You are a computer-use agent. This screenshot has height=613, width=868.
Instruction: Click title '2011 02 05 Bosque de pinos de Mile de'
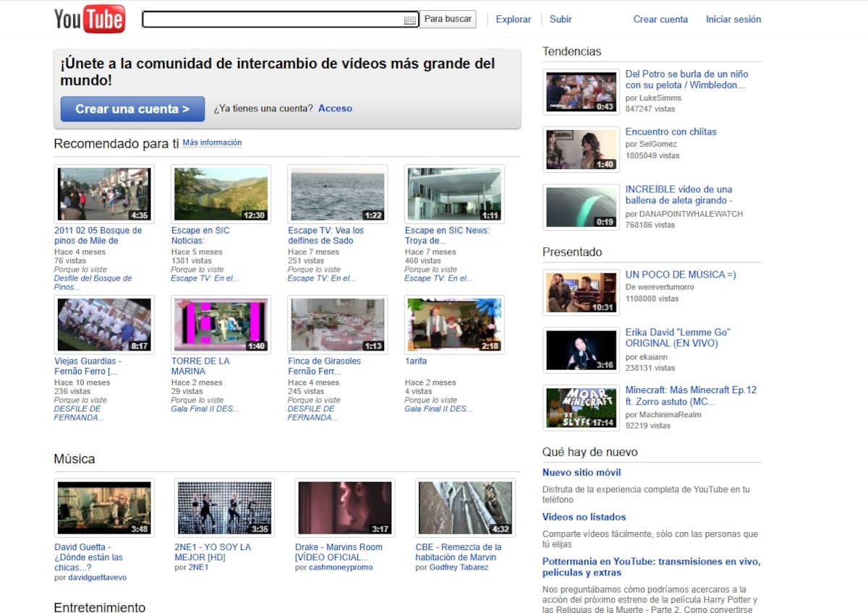click(98, 236)
